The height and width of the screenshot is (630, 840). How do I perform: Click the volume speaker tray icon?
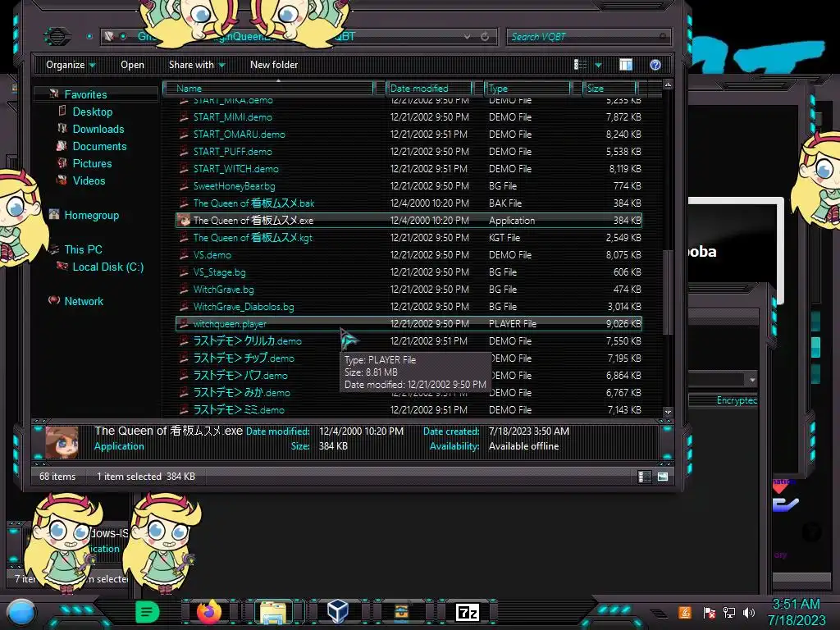[x=749, y=612]
